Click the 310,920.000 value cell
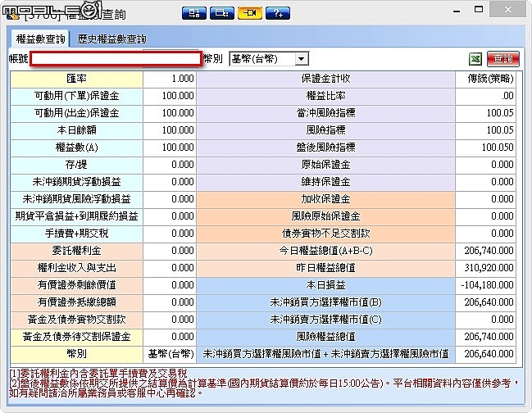Image resolution: width=532 pixels, height=413 pixels. 485,268
